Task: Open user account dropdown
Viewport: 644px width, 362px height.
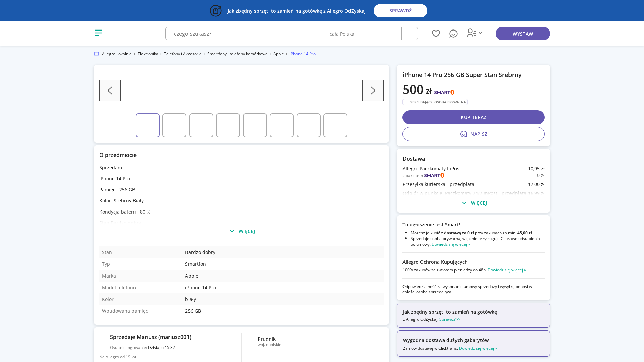Action: point(474,33)
